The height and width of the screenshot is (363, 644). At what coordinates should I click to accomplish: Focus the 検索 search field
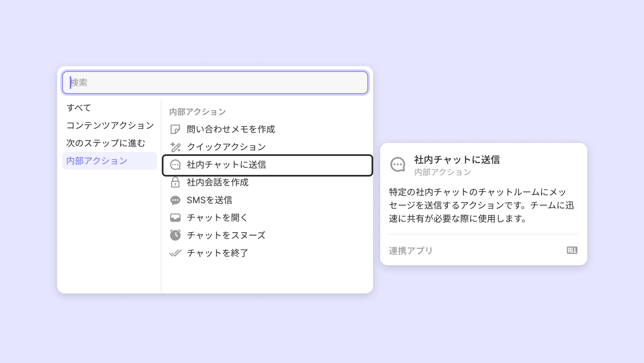coord(215,82)
